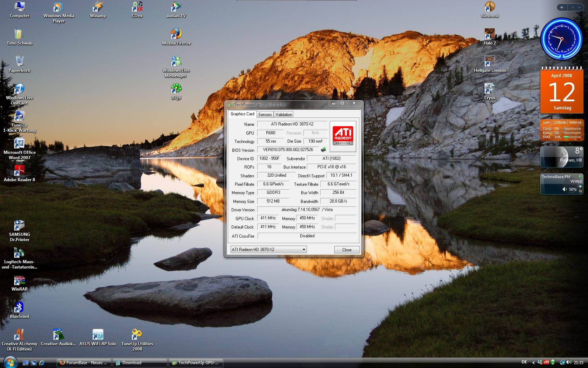
Task: Open SAMSUNG Dr.Printer icon
Action: (20, 231)
